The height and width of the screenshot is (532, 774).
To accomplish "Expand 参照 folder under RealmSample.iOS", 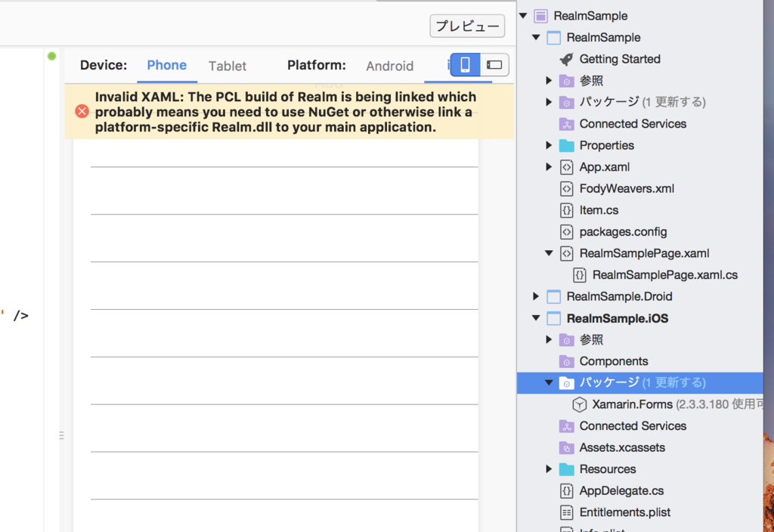I will coord(549,339).
